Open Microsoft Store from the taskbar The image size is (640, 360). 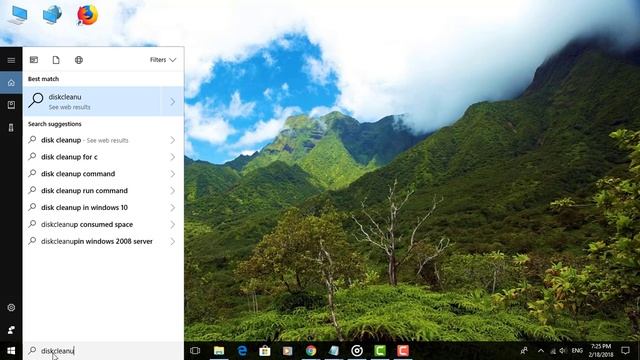(265, 351)
